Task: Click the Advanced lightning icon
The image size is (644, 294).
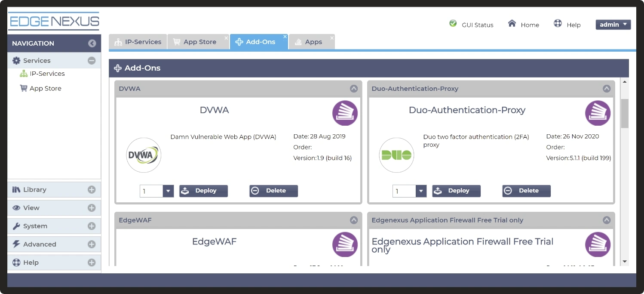Action: [16, 244]
